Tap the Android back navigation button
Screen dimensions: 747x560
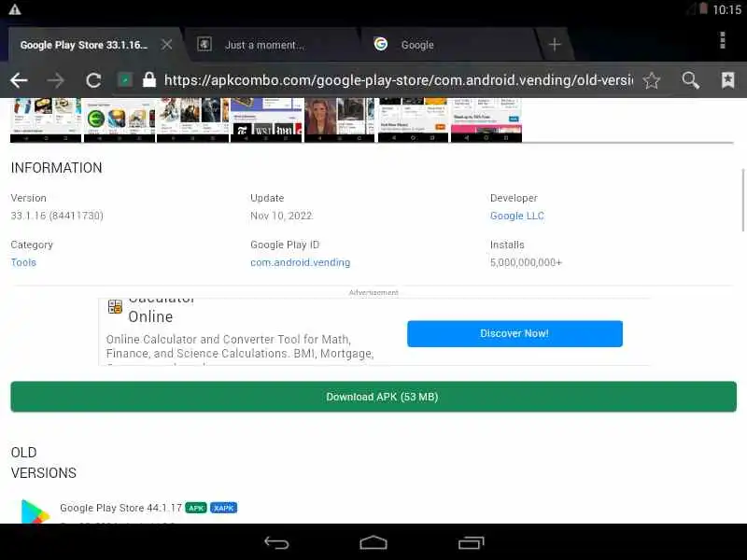pos(276,543)
